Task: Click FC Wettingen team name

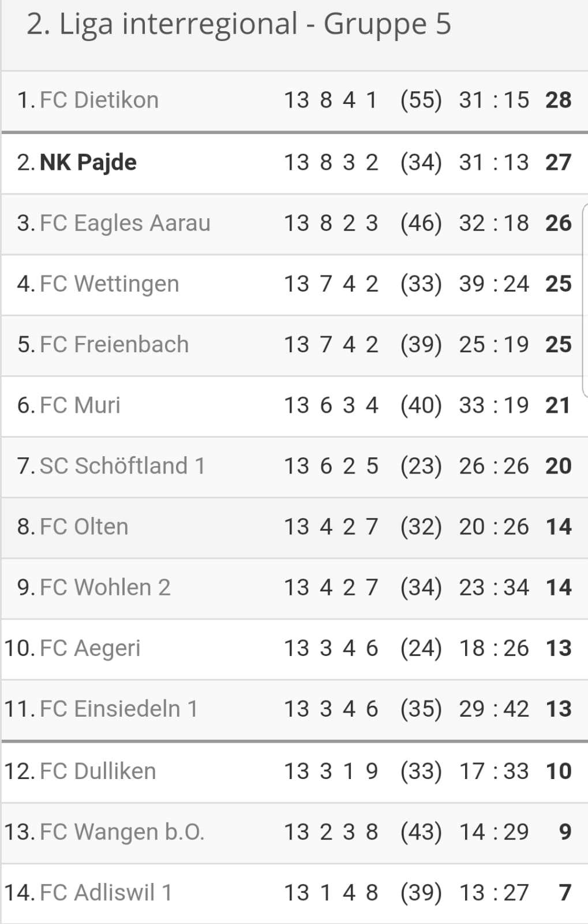Action: [x=110, y=284]
